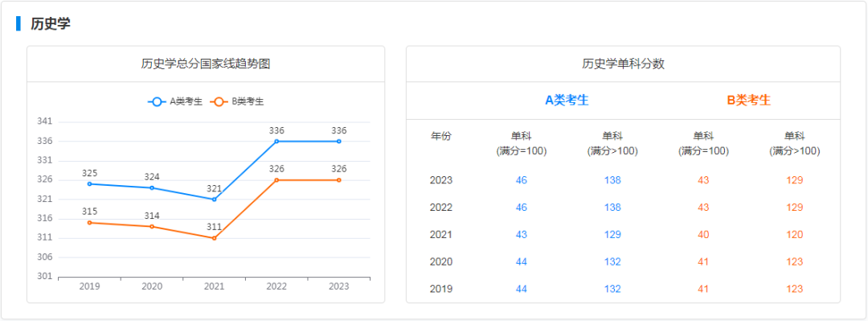Click the y-axis label 306
This screenshot has height=321, width=868.
coord(45,257)
